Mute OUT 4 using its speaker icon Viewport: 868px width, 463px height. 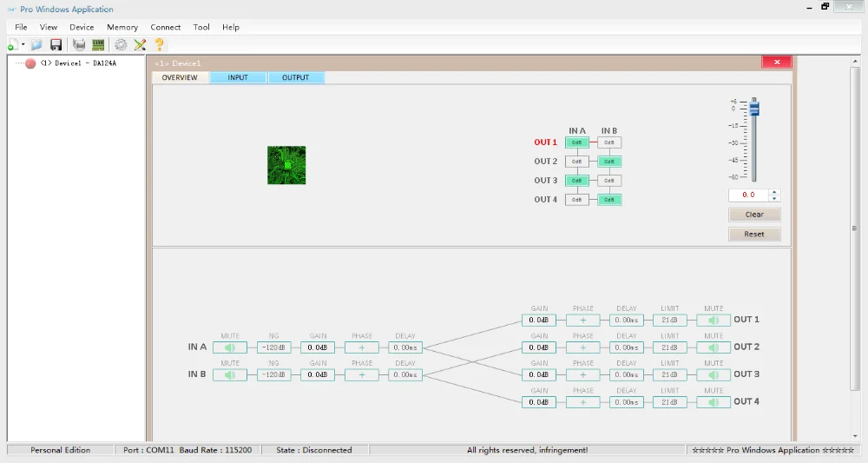click(x=713, y=403)
